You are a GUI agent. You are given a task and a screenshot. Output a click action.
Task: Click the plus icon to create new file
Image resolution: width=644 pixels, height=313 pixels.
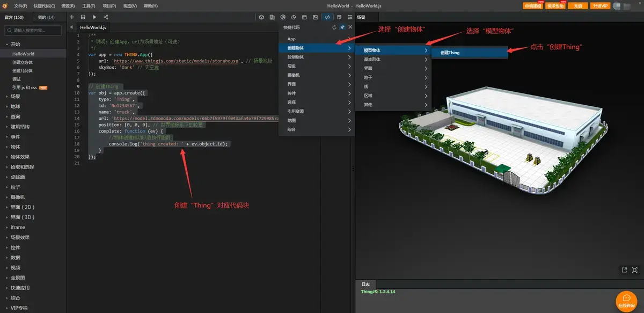point(72,17)
